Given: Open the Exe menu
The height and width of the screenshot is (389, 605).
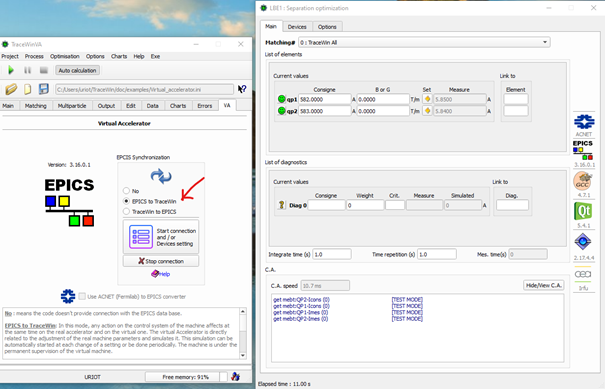Looking at the screenshot, I should (155, 56).
